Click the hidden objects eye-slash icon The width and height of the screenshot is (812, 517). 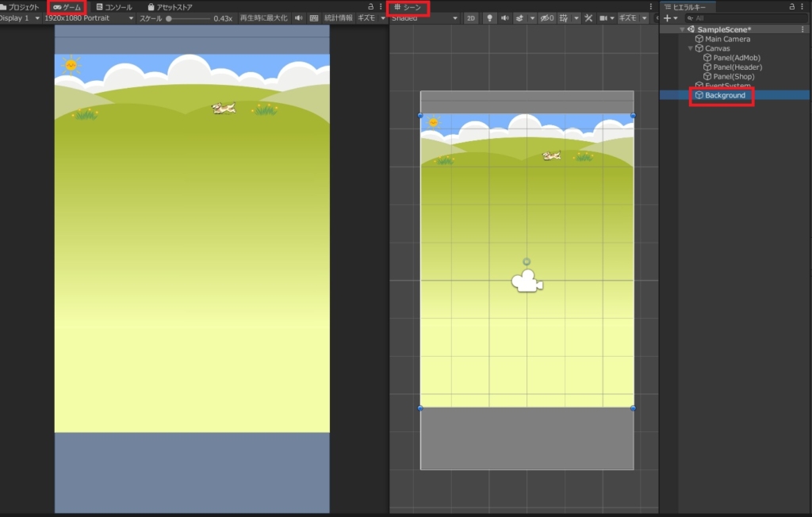[547, 17]
